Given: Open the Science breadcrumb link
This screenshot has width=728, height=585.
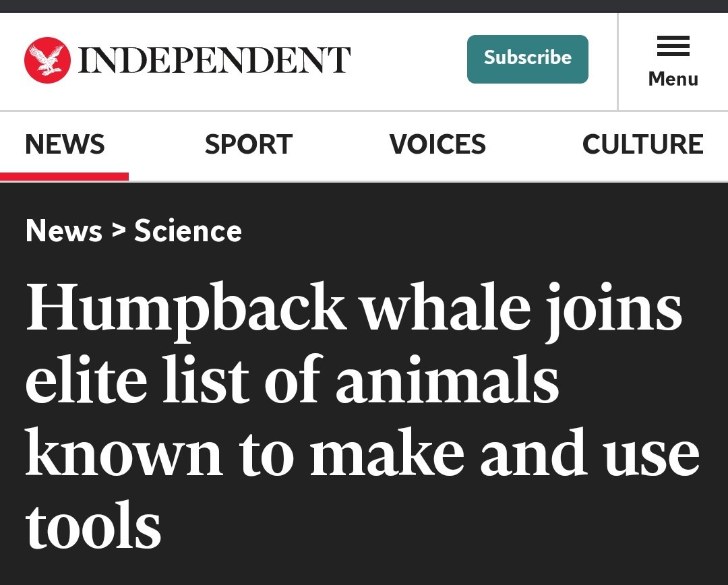Looking at the screenshot, I should [x=188, y=231].
